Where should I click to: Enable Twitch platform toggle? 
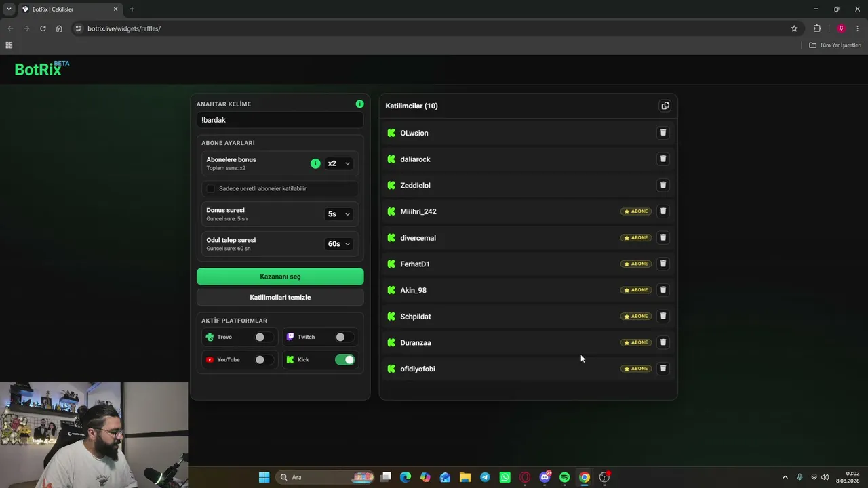pyautogui.click(x=344, y=337)
